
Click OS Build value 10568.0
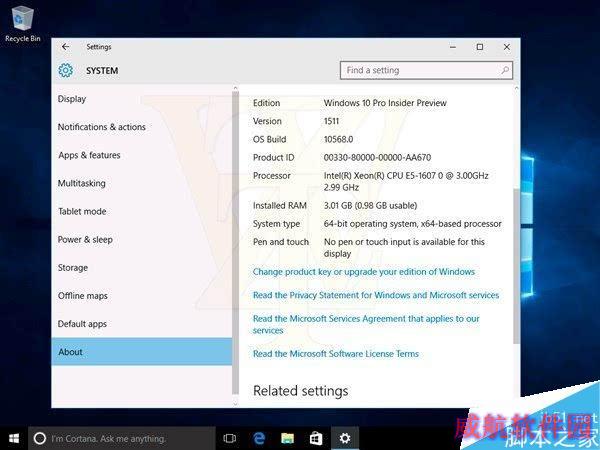coord(338,139)
